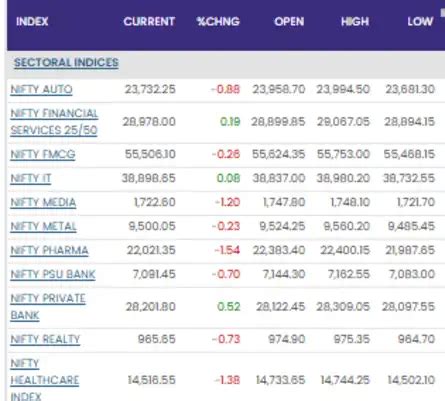Select NIFTY FMCG change value -0.26
Viewport: 445px width, 401px height.
[226, 154]
